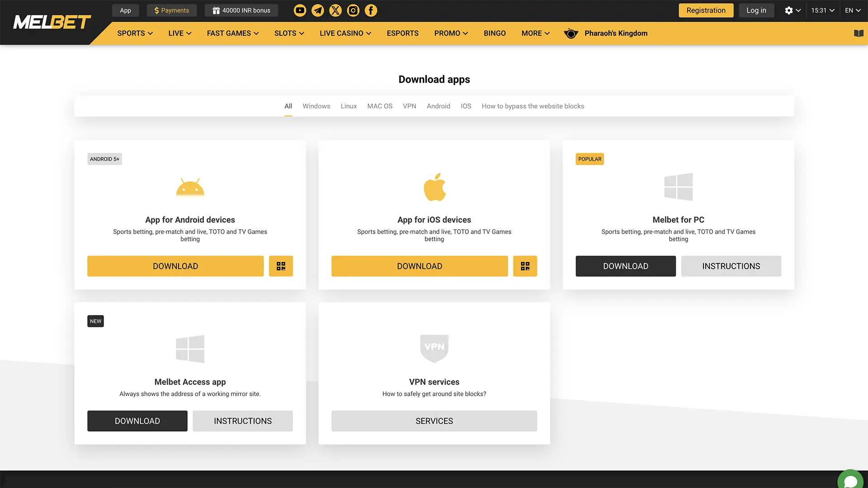Switch to the Windows apps tab
The width and height of the screenshot is (868, 488).
coord(316,106)
